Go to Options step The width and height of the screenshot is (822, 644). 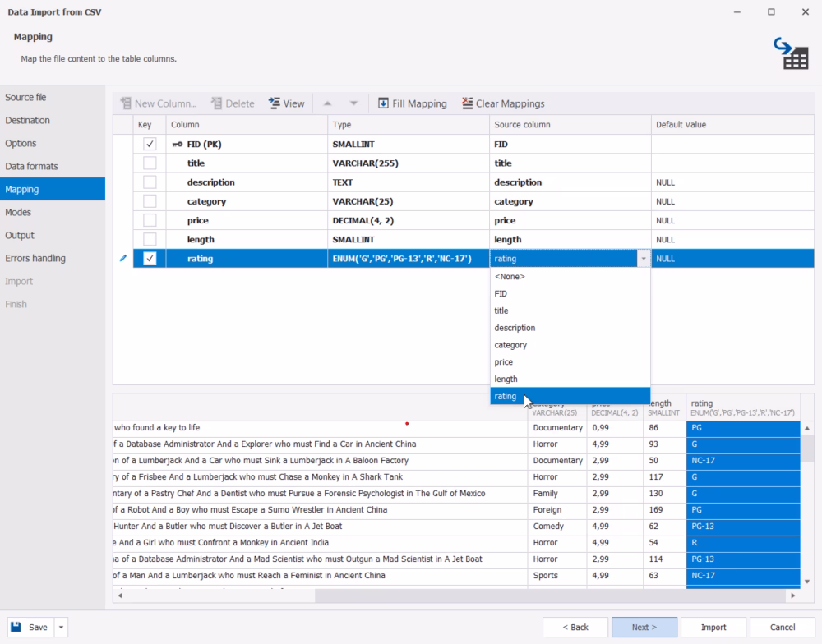(53, 143)
